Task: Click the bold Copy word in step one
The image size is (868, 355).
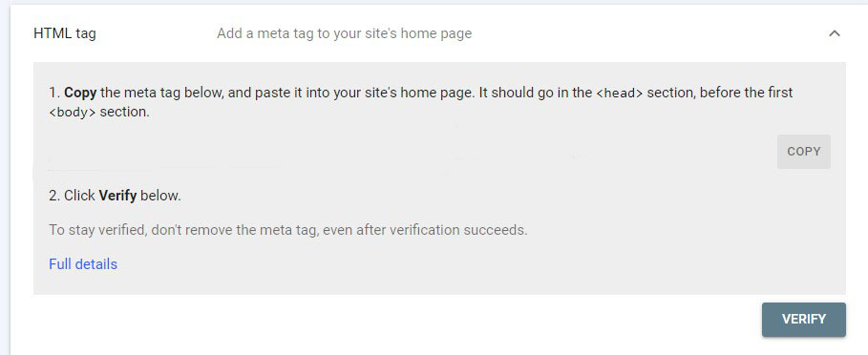Action: coord(80,93)
